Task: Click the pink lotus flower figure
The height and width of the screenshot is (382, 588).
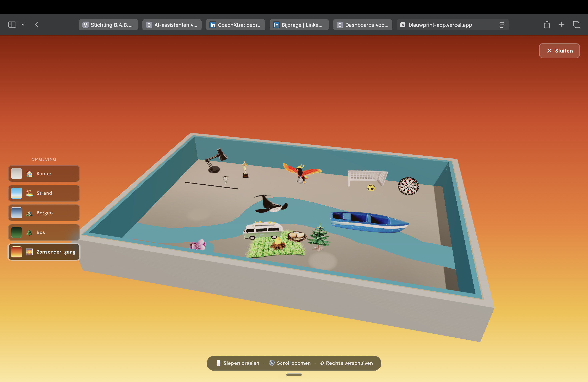Action: tap(198, 245)
